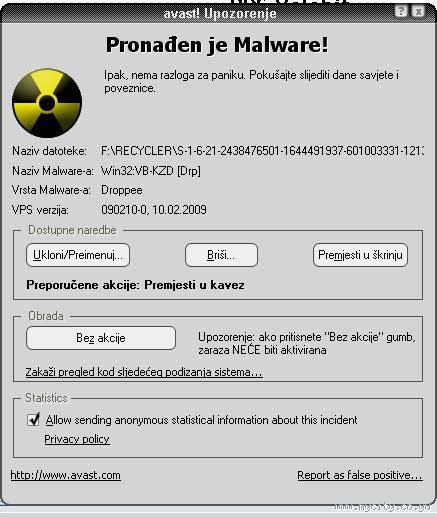437x518 pixels.
Task: Open the Privacy policy link
Action: (77, 439)
